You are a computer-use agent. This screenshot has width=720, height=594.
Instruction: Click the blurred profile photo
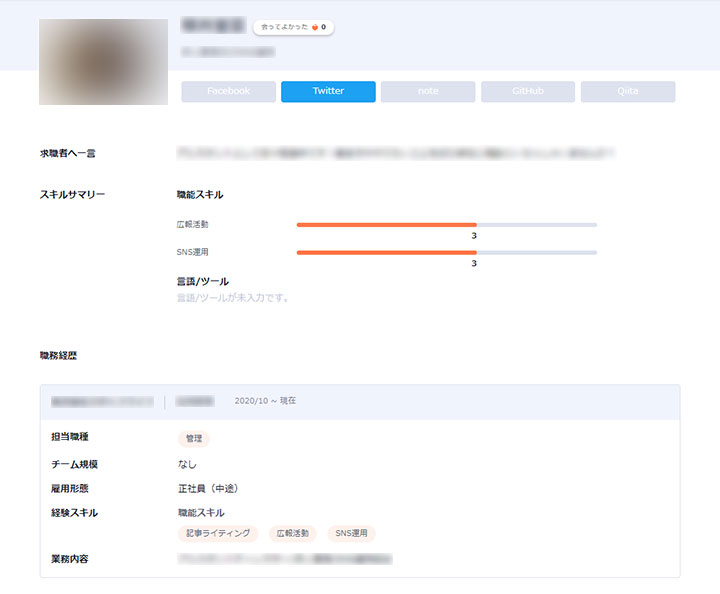(x=103, y=62)
